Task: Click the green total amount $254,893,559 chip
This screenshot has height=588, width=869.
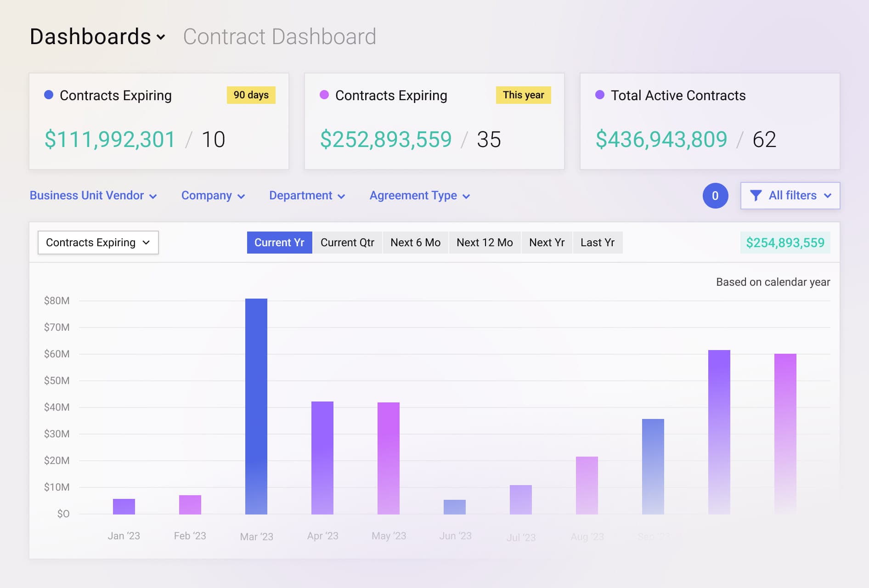Action: tap(785, 242)
